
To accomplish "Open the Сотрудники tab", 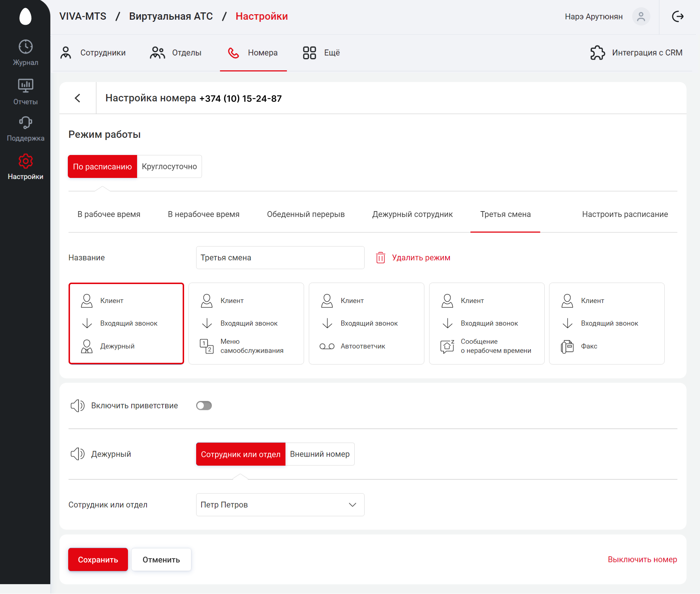I will tap(93, 53).
